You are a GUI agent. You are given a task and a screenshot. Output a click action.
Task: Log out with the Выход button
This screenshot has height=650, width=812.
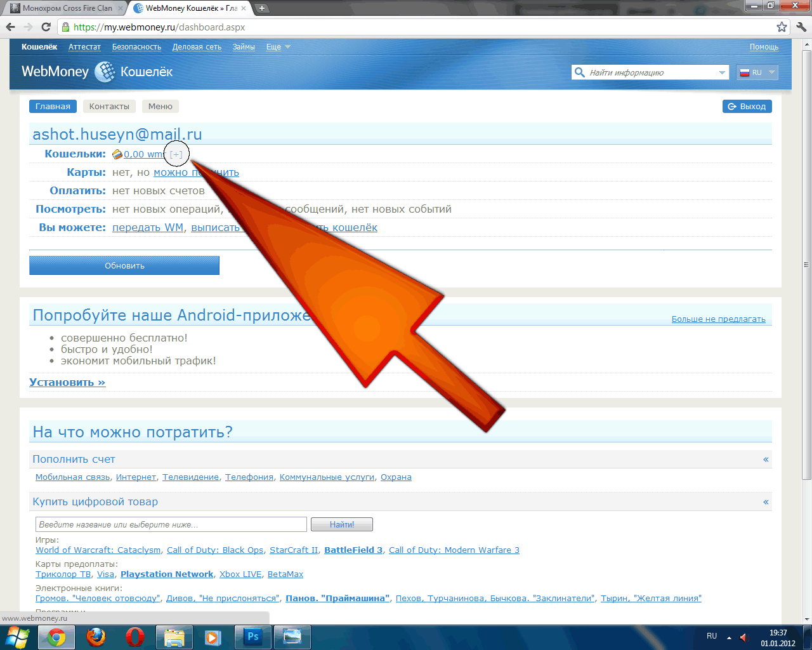coord(747,107)
